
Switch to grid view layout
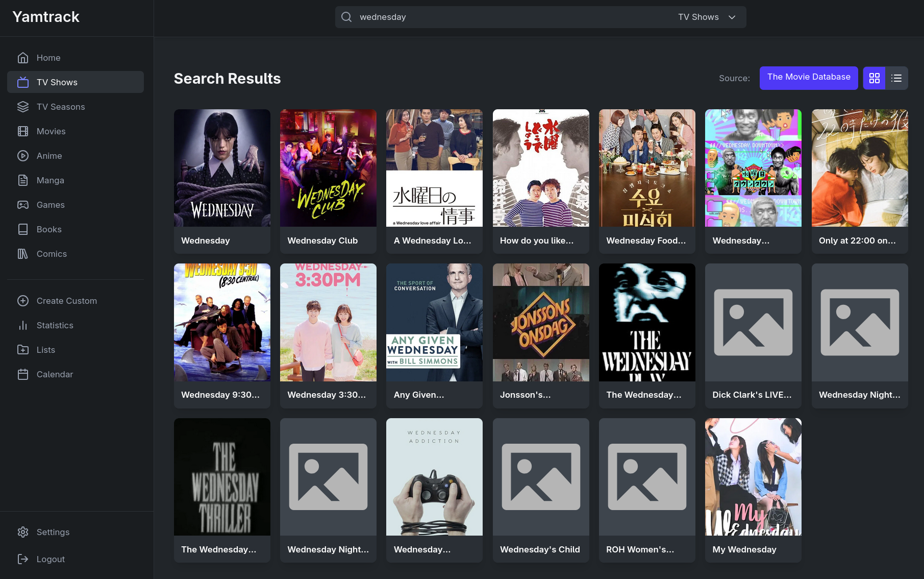(x=874, y=78)
